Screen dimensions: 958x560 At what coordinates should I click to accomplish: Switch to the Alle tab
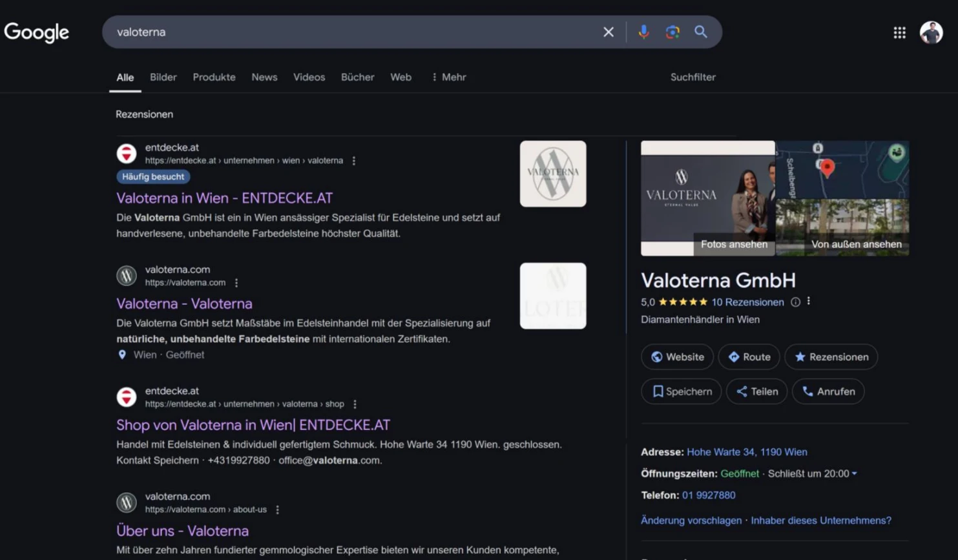point(125,77)
